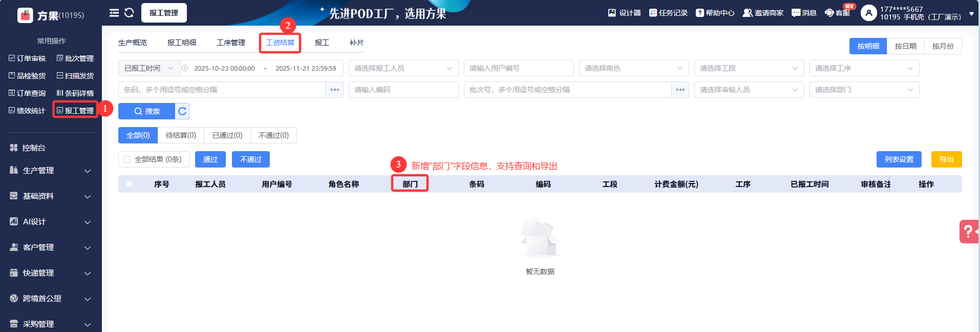Image resolution: width=980 pixels, height=332 pixels.
Task: Click the reset icon beside 搜索 button
Action: click(182, 111)
